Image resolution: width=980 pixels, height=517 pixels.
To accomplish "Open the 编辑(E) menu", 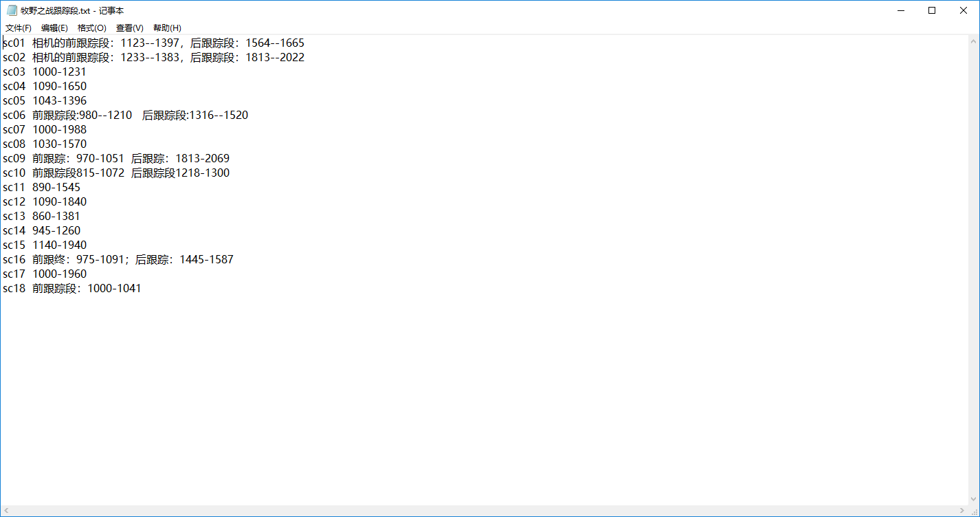I will click(x=54, y=28).
